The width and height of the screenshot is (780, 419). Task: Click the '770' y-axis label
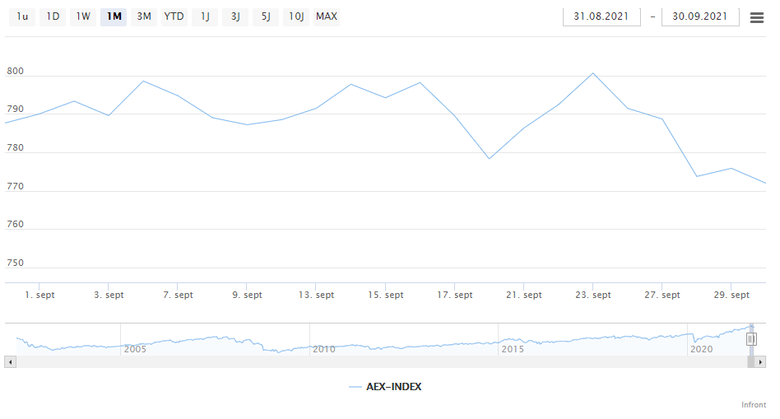[x=15, y=186]
